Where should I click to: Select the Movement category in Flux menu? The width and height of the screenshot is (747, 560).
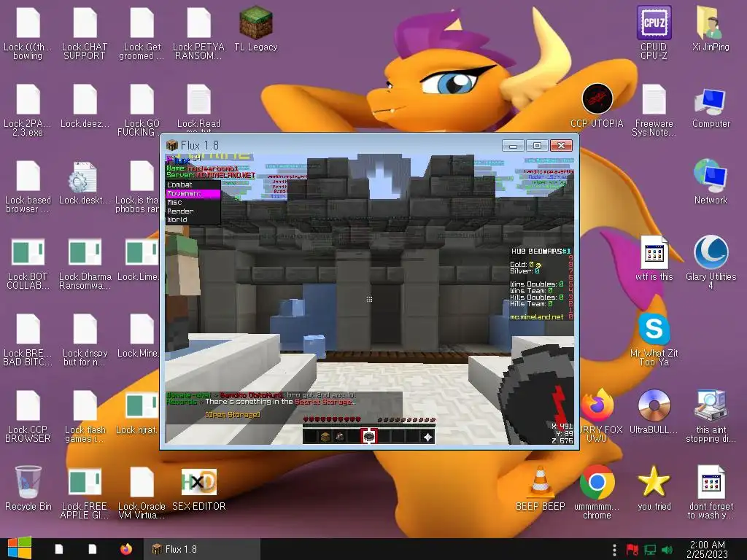point(193,194)
